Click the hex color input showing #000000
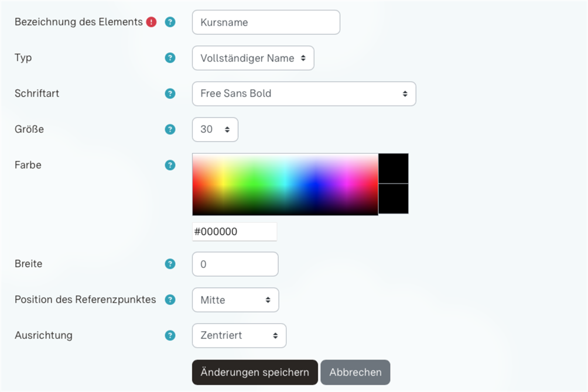Viewport: 588px width, 392px height. pos(234,231)
